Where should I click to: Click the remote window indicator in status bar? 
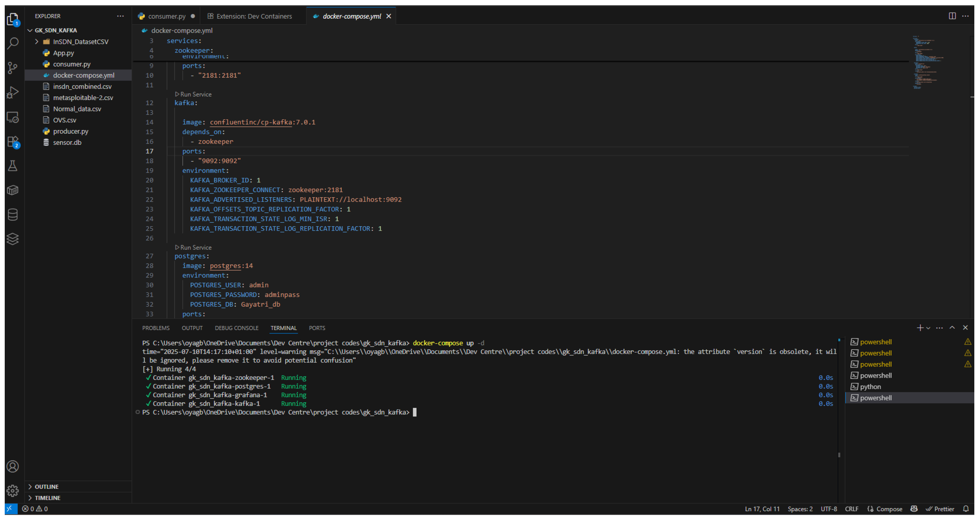[x=10, y=509]
